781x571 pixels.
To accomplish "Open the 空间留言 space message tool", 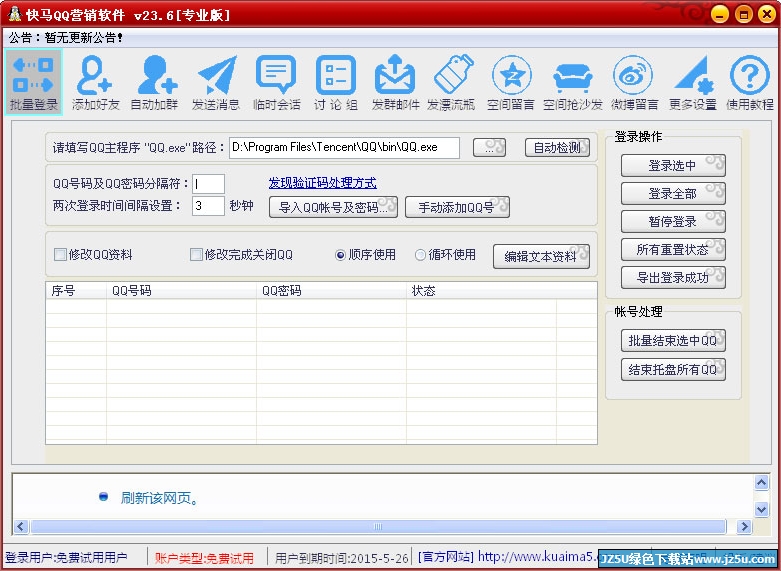I will click(511, 82).
